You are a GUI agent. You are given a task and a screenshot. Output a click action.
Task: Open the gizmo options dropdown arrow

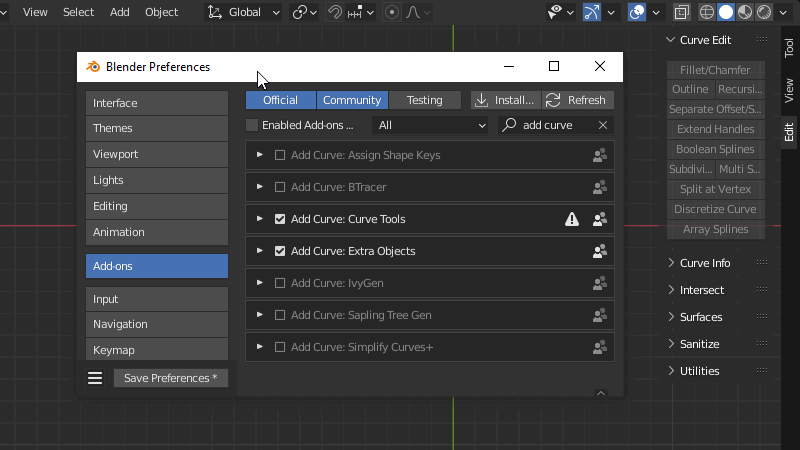(611, 12)
